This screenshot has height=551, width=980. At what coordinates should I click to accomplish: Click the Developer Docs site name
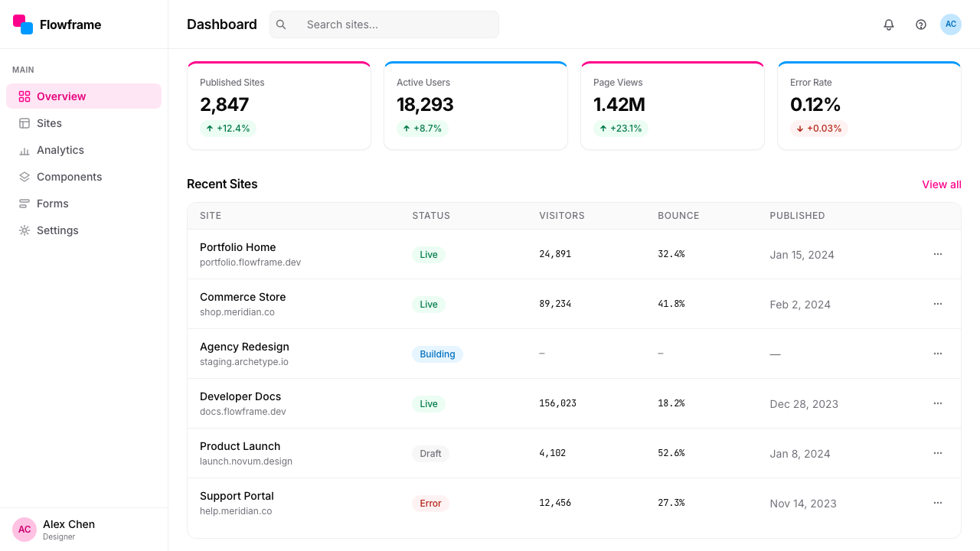click(x=240, y=396)
